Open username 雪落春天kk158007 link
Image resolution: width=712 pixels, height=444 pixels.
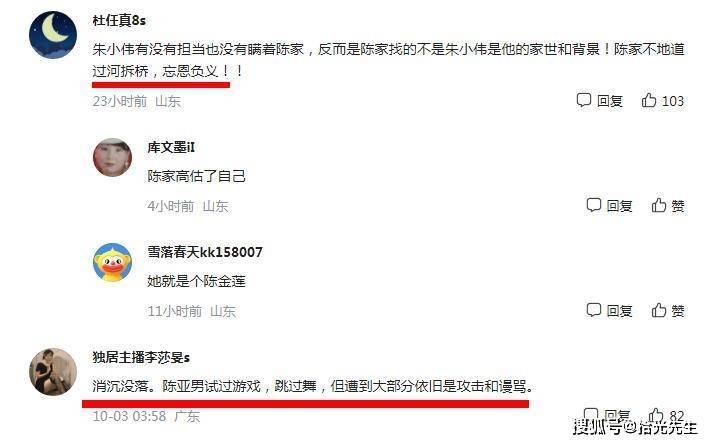[205, 252]
